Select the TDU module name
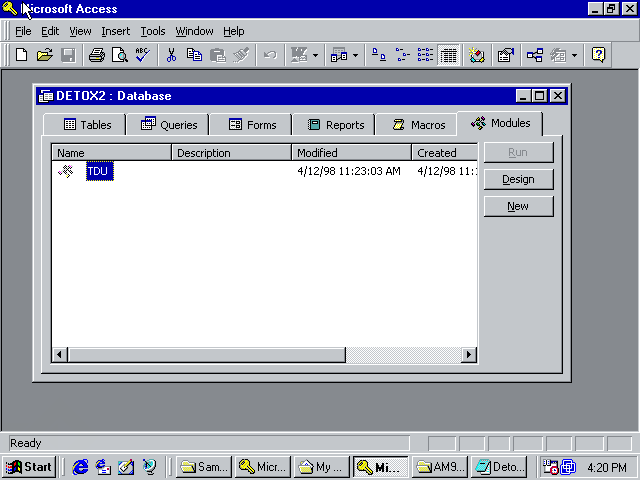The width and height of the screenshot is (640, 480). 100,171
